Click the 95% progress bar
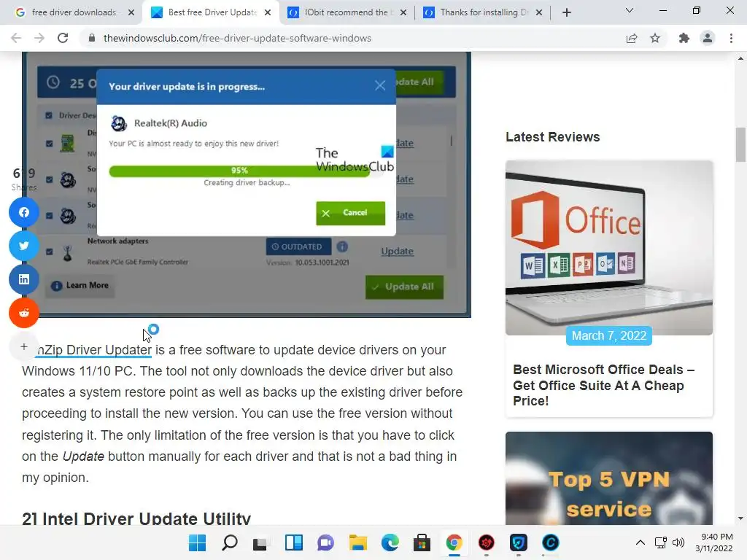 click(x=239, y=171)
